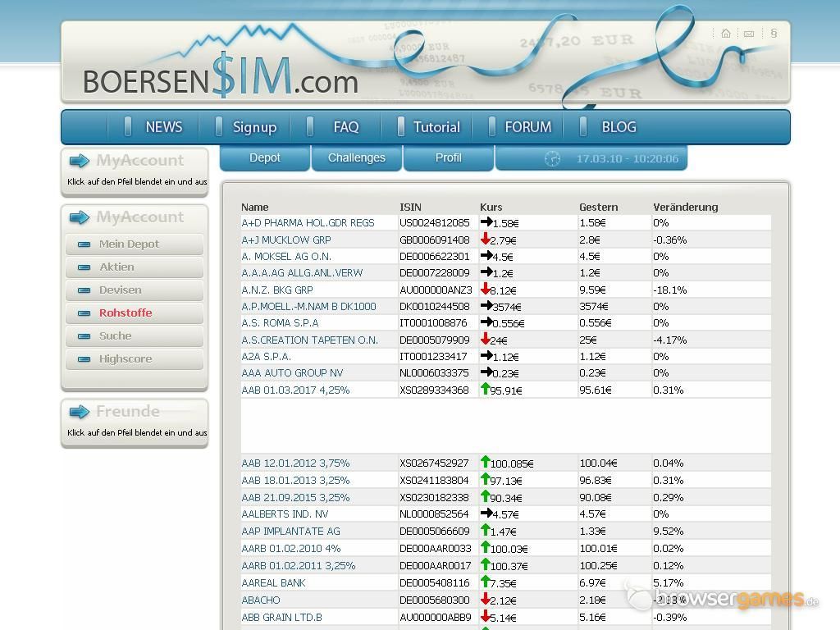Open bond AAB 18.01.2013 3,25%

tap(295, 481)
